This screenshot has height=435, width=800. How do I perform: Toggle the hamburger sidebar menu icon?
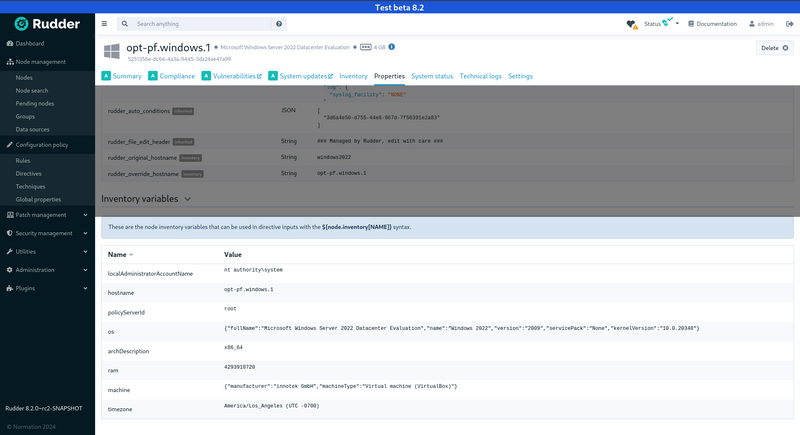tap(104, 23)
